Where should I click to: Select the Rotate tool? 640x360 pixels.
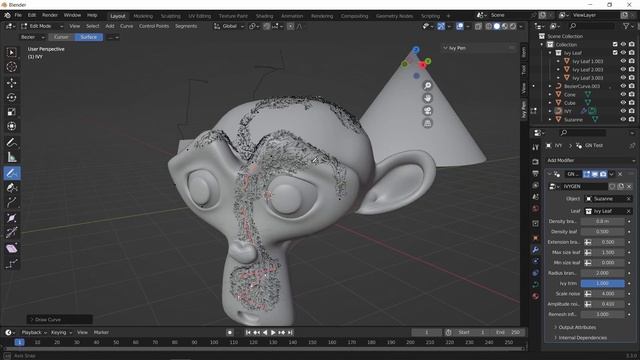point(11,97)
